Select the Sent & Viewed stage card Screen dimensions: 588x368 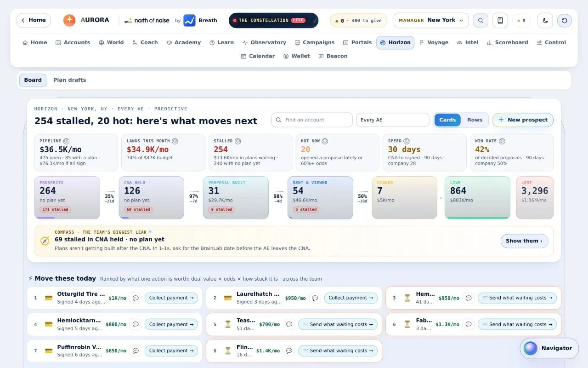pos(320,198)
